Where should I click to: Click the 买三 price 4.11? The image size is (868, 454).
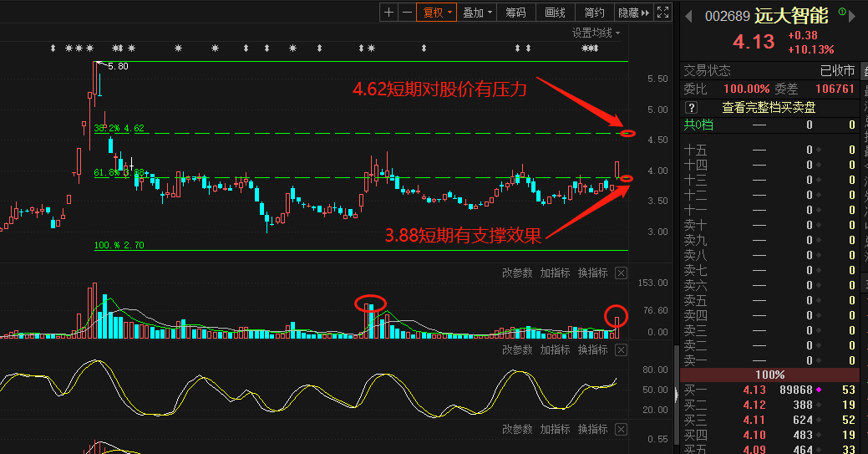[754, 421]
